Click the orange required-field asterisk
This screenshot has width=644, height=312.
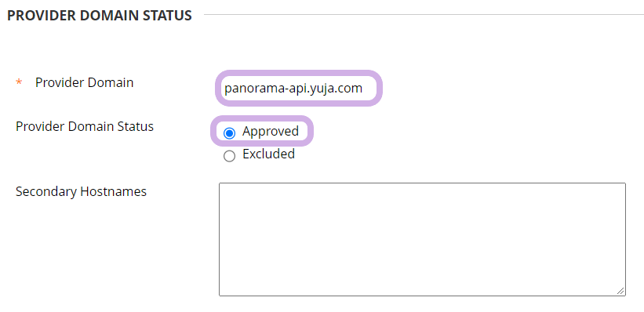(19, 83)
